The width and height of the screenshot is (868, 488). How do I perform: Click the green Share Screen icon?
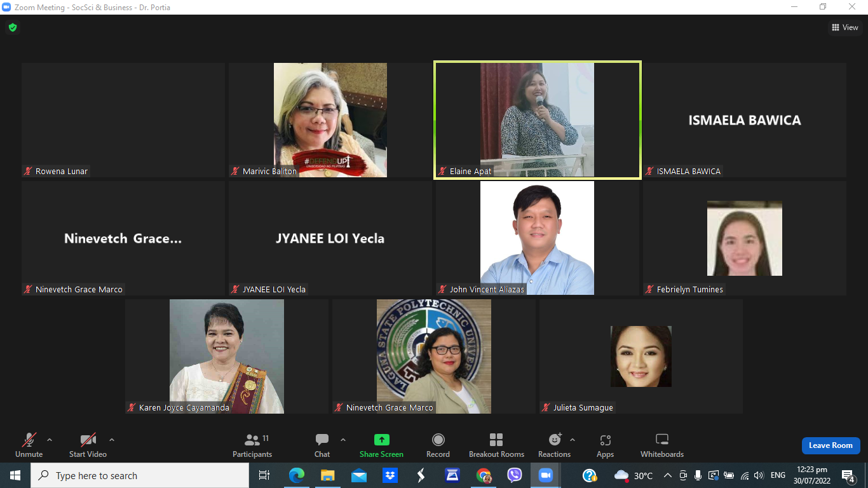pos(381,440)
